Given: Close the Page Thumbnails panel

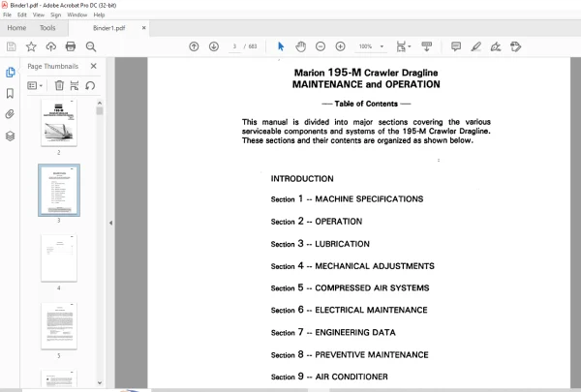Looking at the screenshot, I should [x=93, y=66].
